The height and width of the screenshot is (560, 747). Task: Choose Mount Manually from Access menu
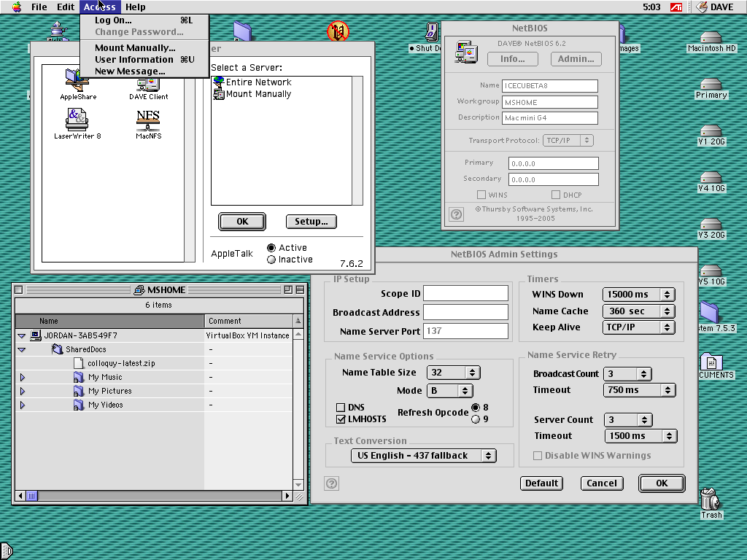tap(135, 48)
